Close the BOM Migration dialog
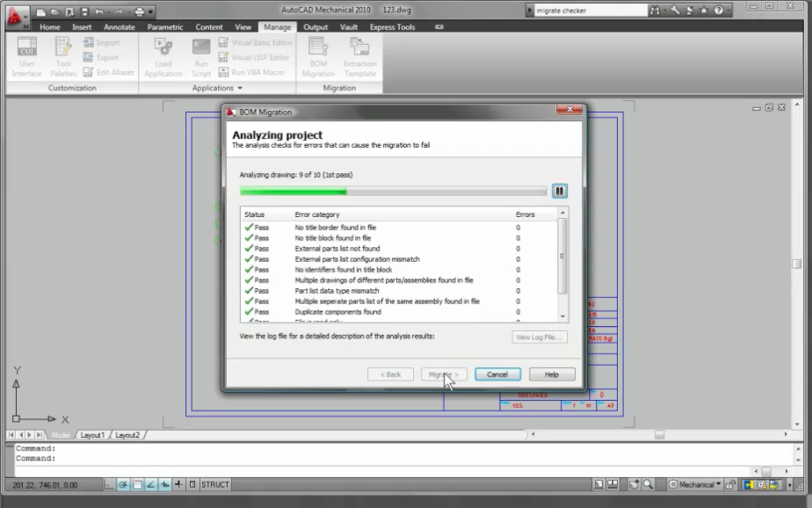The width and height of the screenshot is (812, 508). click(569, 109)
